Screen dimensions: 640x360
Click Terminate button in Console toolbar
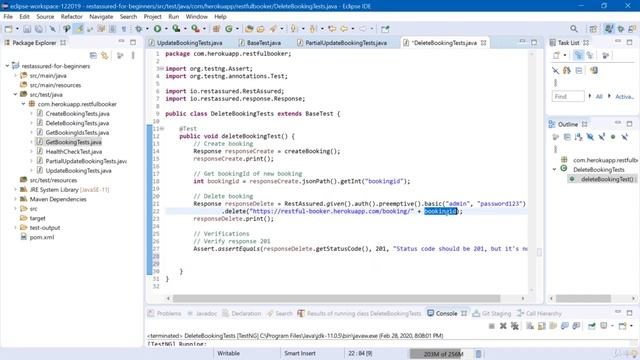pyautogui.click(x=492, y=326)
